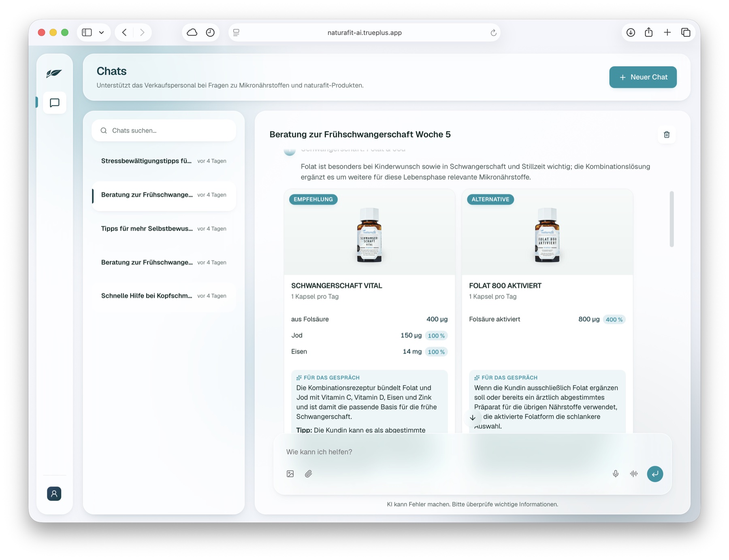The image size is (729, 560).
Task: Click the EMPFEHLUNG badge
Action: pyautogui.click(x=313, y=199)
